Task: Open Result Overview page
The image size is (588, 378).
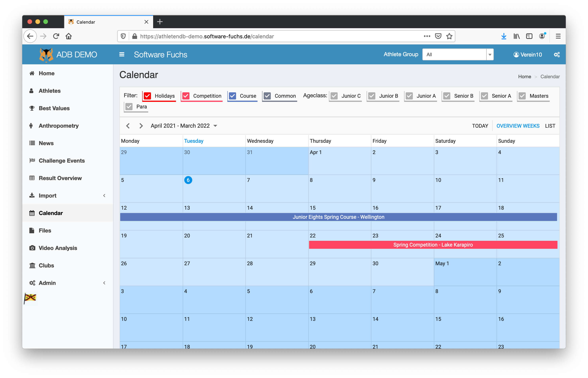Action: tap(60, 178)
